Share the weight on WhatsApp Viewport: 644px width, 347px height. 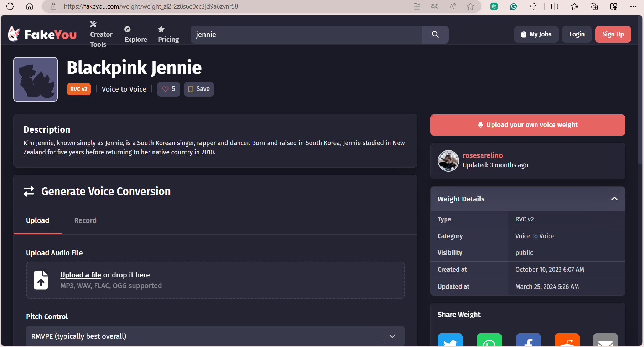point(489,340)
